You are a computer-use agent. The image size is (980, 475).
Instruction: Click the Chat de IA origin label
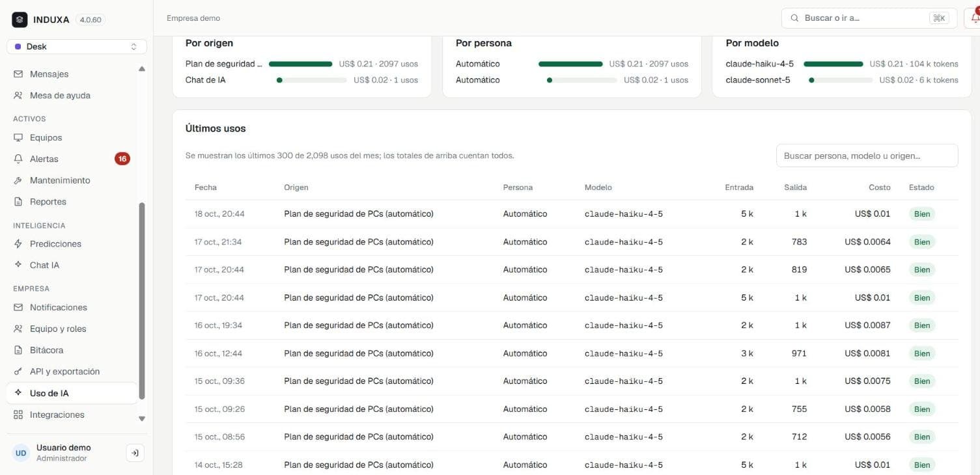coord(206,80)
